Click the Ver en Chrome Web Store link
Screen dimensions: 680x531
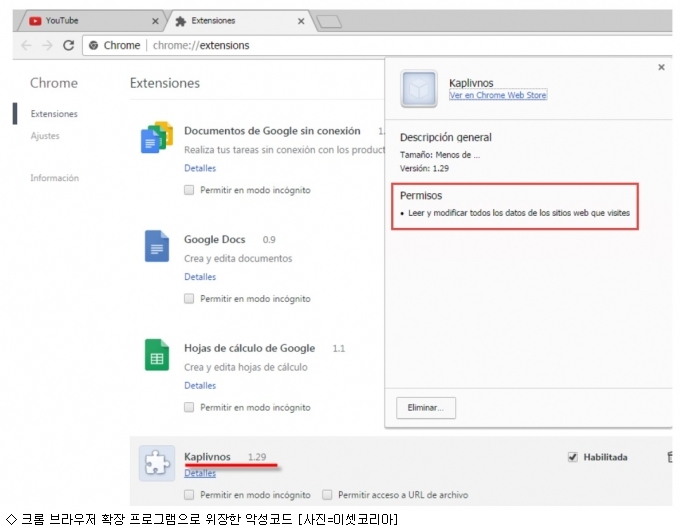pos(498,95)
